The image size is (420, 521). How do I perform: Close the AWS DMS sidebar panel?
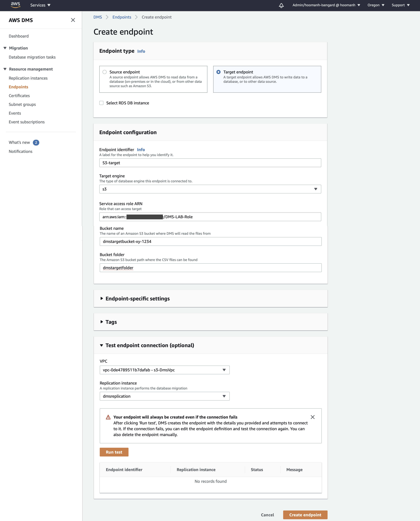tap(73, 20)
